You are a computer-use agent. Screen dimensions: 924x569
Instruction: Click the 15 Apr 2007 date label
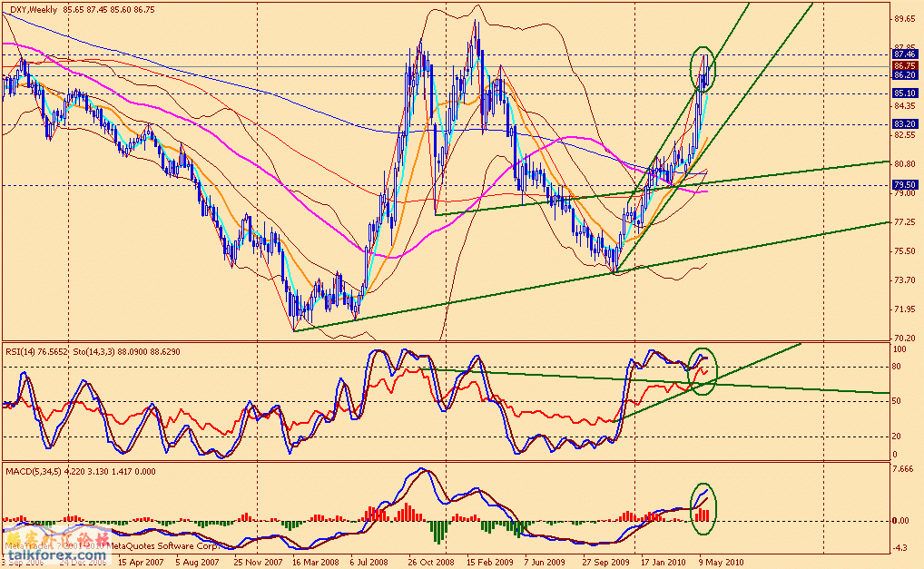tap(141, 562)
